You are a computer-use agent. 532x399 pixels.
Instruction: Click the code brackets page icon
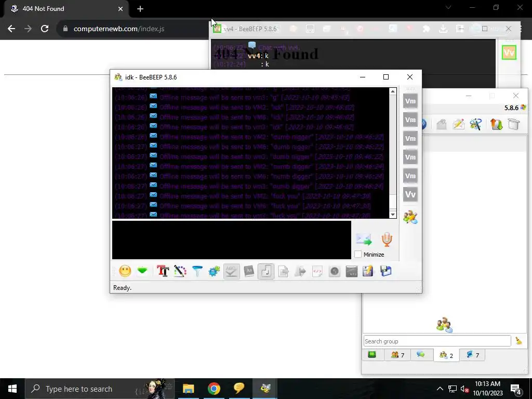(317, 271)
